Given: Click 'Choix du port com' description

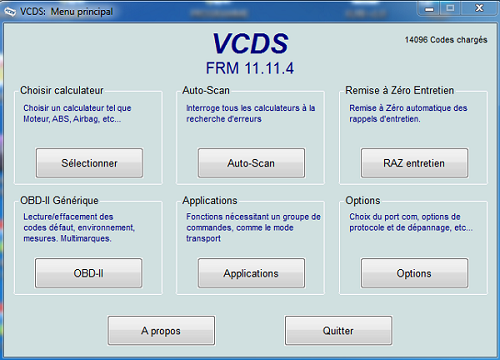Looking at the screenshot, I should pos(411,222).
